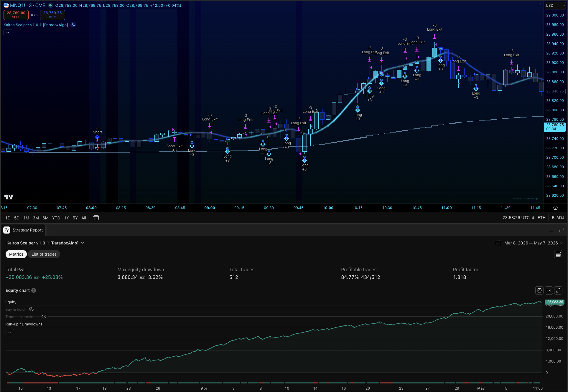The image size is (568, 392).
Task: Open the report layout list icon
Action: point(558,254)
